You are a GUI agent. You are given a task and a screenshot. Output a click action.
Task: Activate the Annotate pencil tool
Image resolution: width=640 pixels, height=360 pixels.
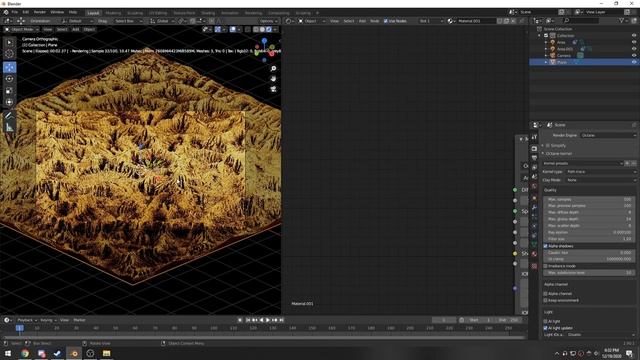[9, 116]
